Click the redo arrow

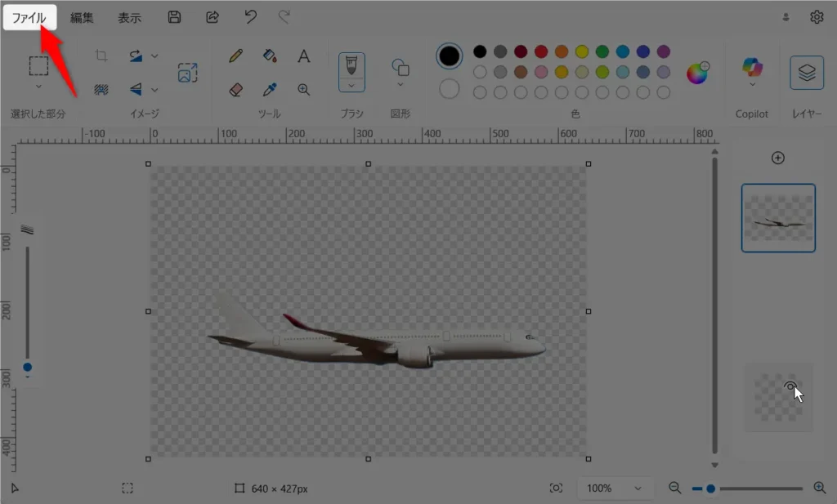pyautogui.click(x=284, y=17)
